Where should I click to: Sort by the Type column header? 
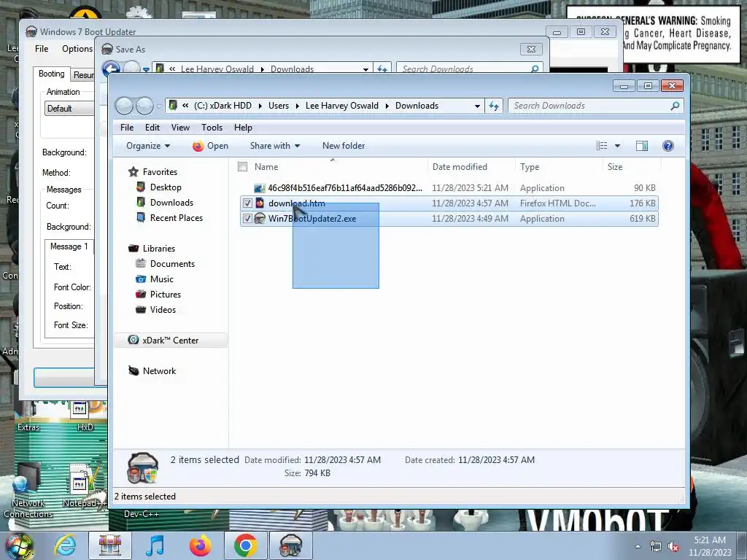pyautogui.click(x=558, y=167)
